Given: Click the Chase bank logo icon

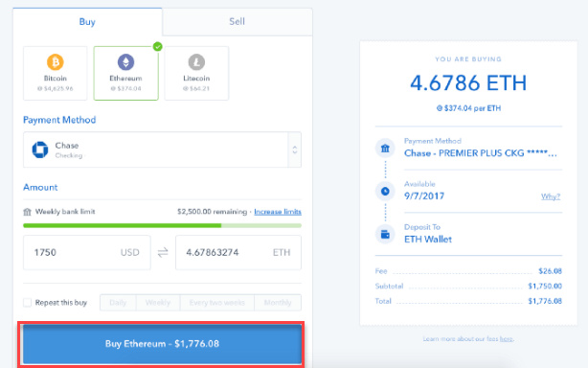Looking at the screenshot, I should pos(40,149).
